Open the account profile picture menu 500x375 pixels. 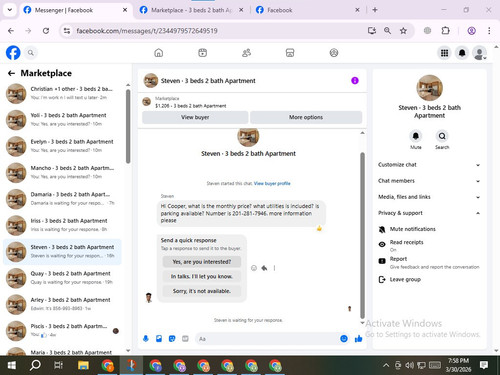pyautogui.click(x=479, y=53)
